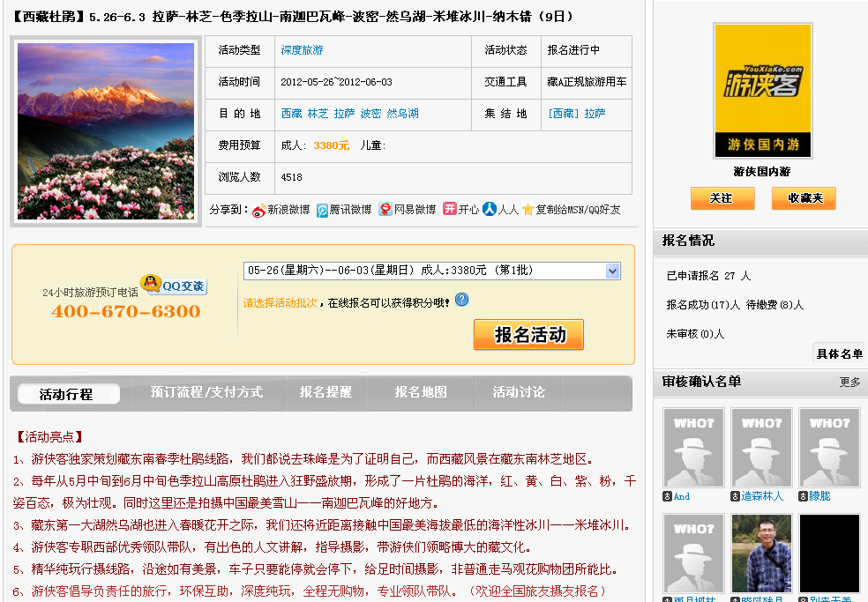868x602 pixels.
Task: Expand the trip batch selection dropdown
Action: coord(611,271)
